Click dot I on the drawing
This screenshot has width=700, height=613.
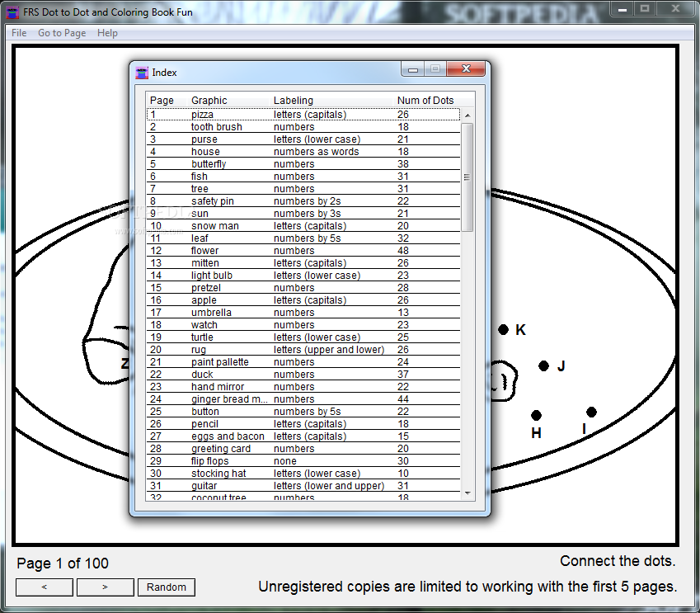(x=591, y=412)
